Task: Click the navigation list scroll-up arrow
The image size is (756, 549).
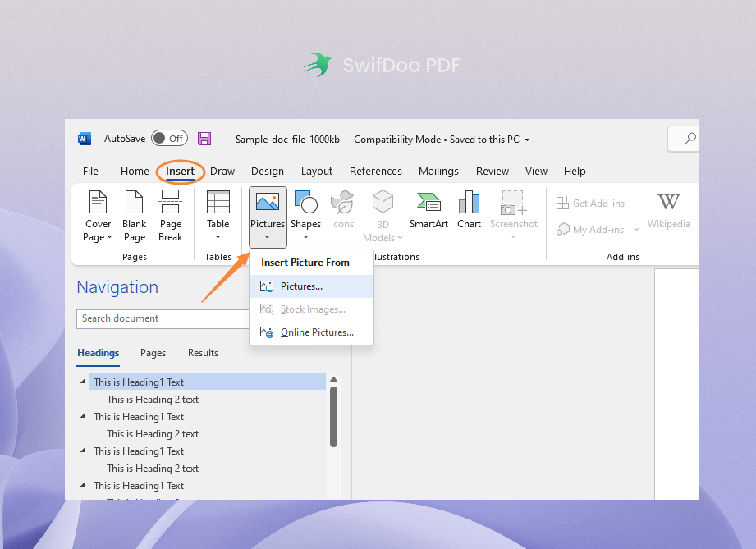Action: point(333,380)
